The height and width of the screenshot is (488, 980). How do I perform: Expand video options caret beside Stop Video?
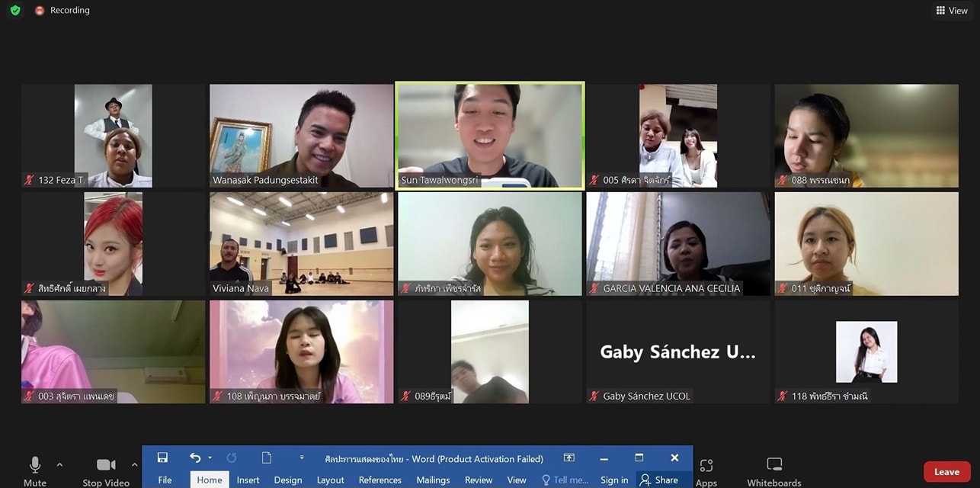tap(135, 464)
